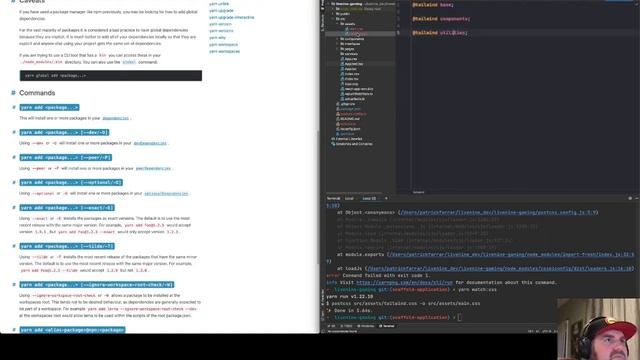Image resolution: width=640 pixels, height=360 pixels.
Task: Switch to the 'Local (2)' terminal tab
Action: coord(369,198)
